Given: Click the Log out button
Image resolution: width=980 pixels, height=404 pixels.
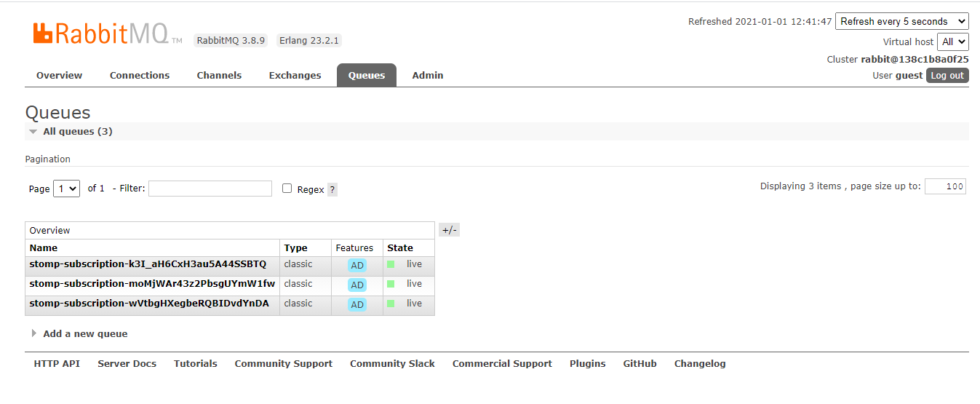Looking at the screenshot, I should [x=947, y=76].
